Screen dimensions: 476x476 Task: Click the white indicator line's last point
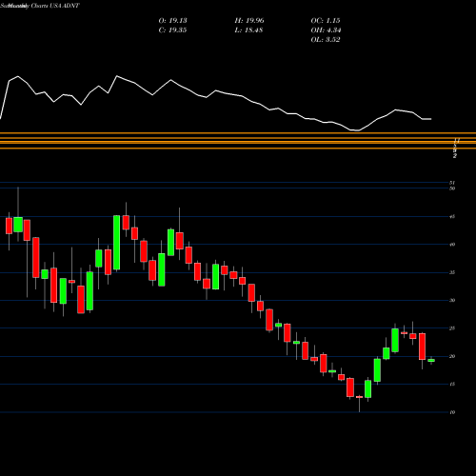[431, 119]
